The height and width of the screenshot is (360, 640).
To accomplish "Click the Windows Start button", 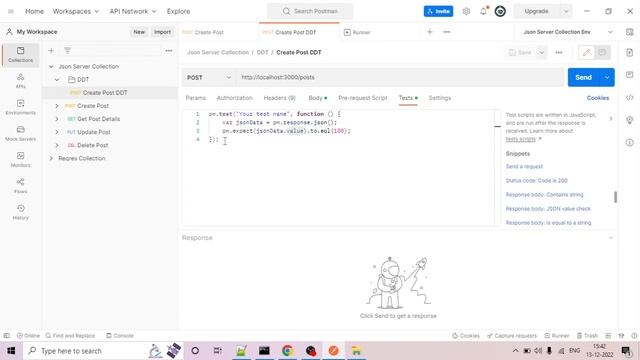I will 11,351.
